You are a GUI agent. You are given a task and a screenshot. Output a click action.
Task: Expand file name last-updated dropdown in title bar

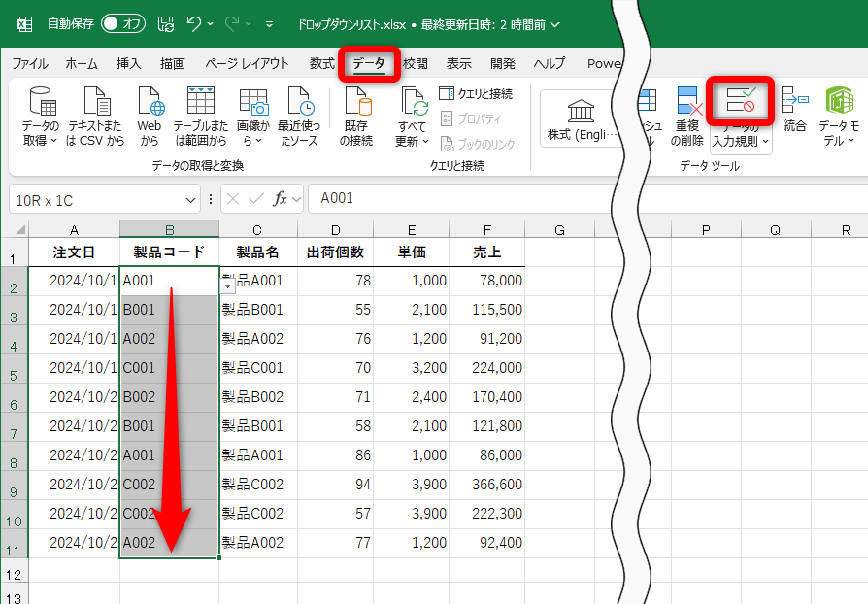pyautogui.click(x=555, y=25)
